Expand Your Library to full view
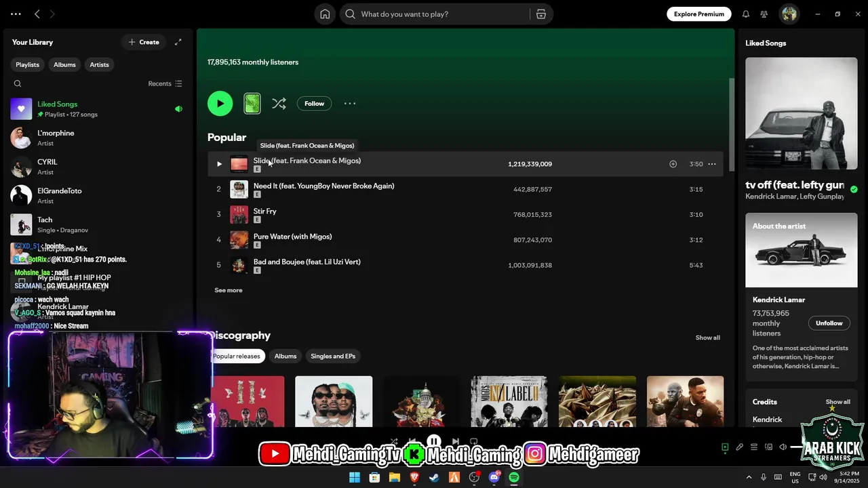868x488 pixels. [178, 42]
